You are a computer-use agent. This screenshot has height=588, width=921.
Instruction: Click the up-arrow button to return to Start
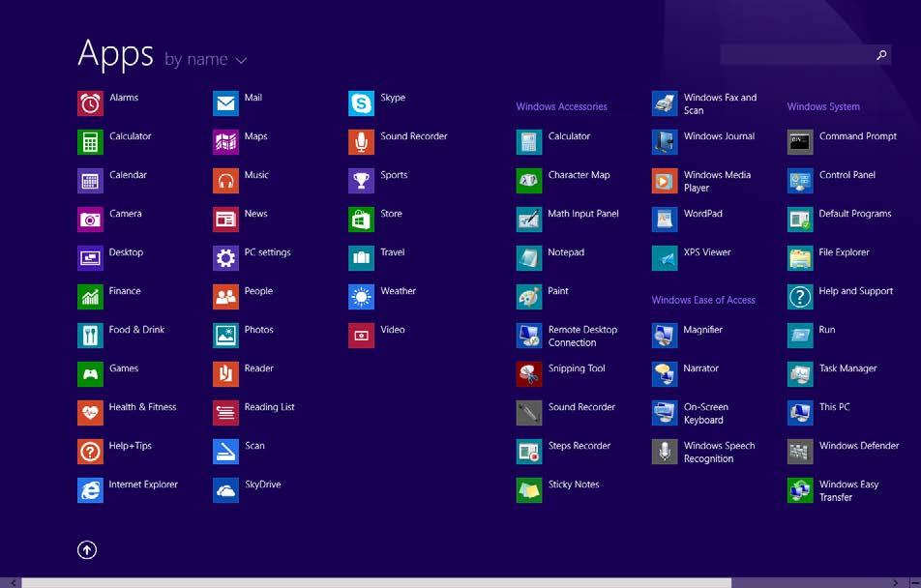(87, 550)
